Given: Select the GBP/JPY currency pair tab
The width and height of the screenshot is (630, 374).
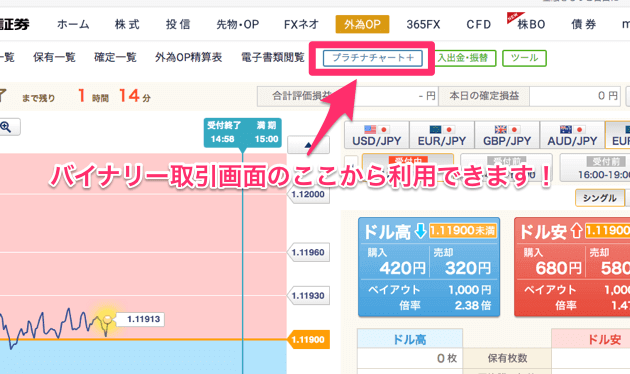Looking at the screenshot, I should point(507,135).
